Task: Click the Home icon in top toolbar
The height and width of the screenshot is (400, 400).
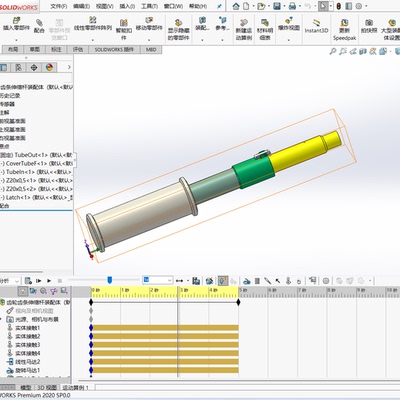Action: [x=236, y=6]
